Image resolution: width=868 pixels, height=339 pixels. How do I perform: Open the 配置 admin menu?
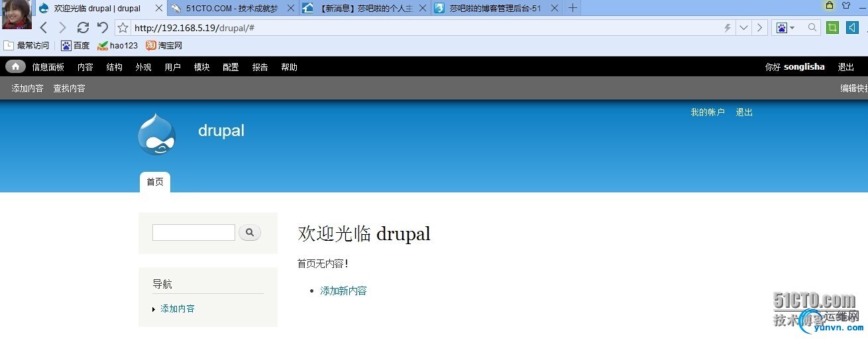tap(231, 67)
